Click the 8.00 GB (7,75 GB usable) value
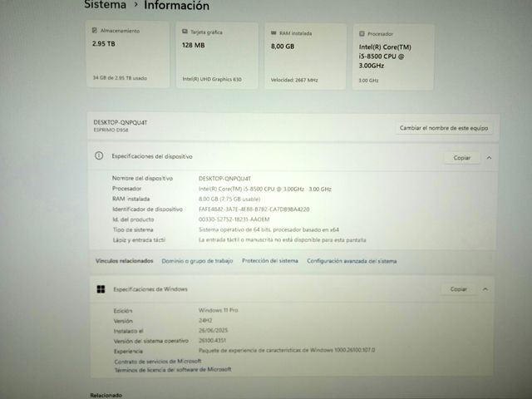 [229, 199]
